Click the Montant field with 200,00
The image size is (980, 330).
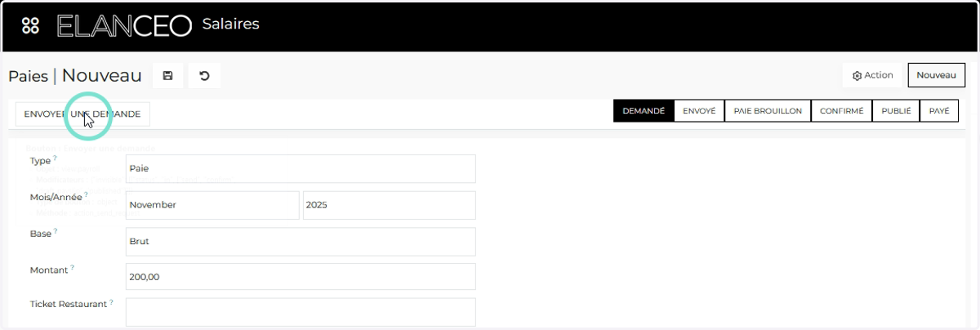point(301,277)
